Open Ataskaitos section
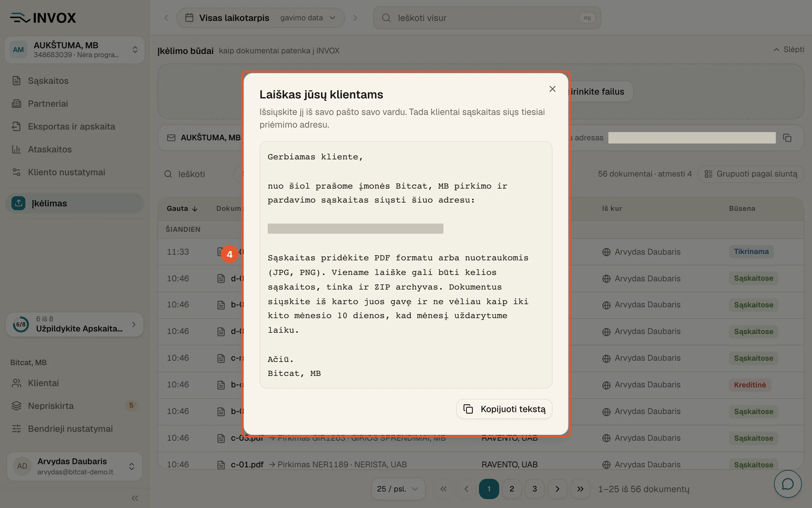 click(x=75, y=149)
